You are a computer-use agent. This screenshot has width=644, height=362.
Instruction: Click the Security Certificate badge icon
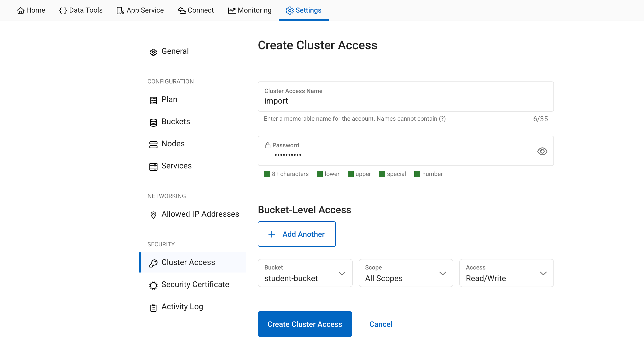click(153, 285)
